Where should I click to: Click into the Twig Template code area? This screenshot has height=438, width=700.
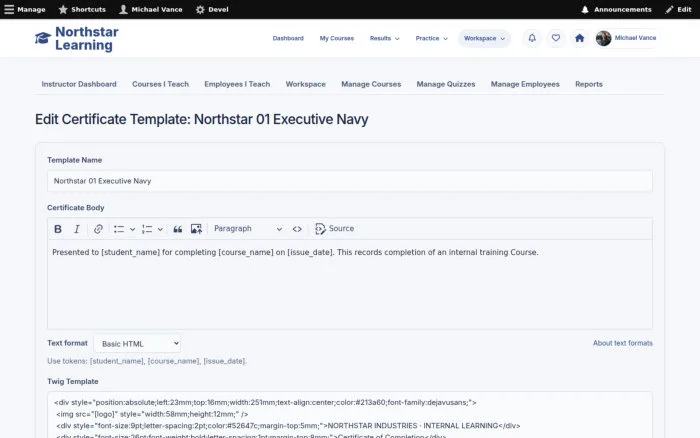click(350, 415)
